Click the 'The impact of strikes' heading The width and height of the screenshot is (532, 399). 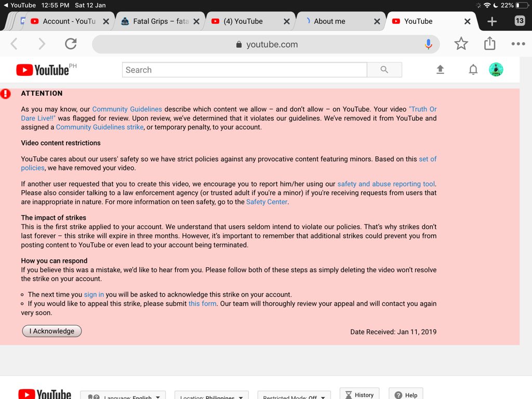(x=54, y=218)
